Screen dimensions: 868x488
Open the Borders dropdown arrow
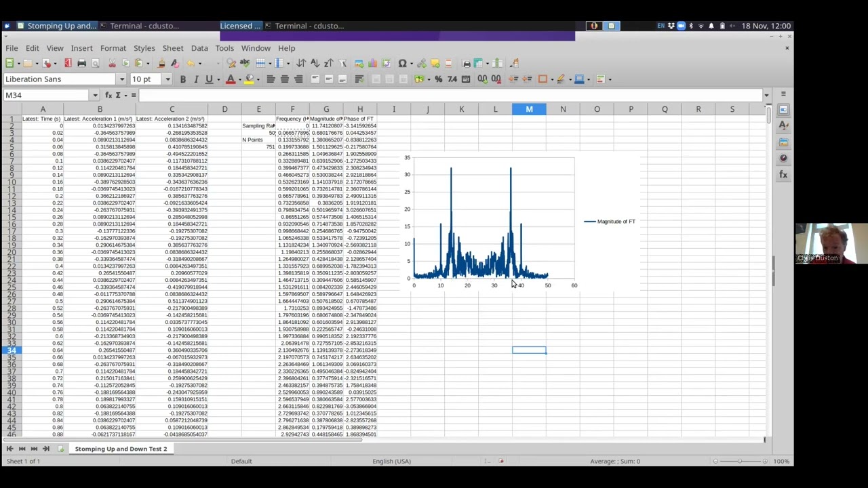point(552,79)
